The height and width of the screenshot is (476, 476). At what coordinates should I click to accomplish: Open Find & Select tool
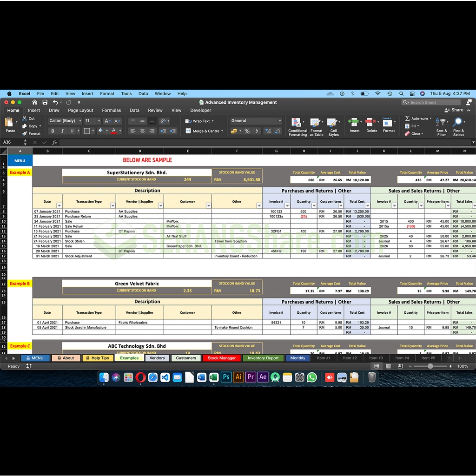coord(458,123)
